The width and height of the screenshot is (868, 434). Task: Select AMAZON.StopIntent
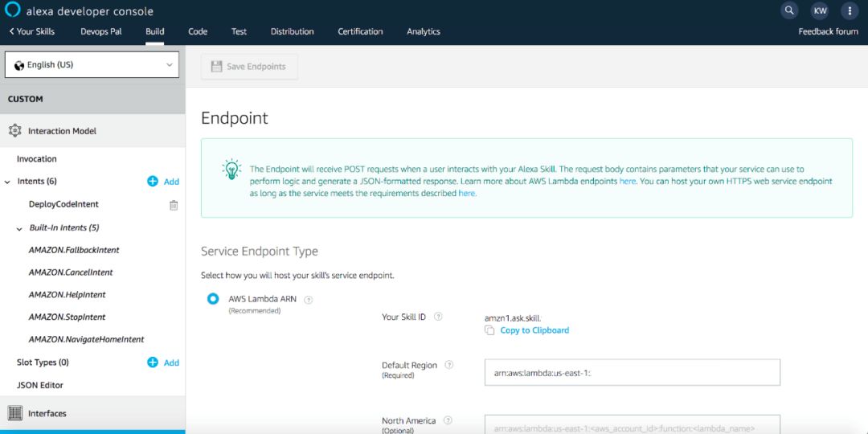click(67, 317)
